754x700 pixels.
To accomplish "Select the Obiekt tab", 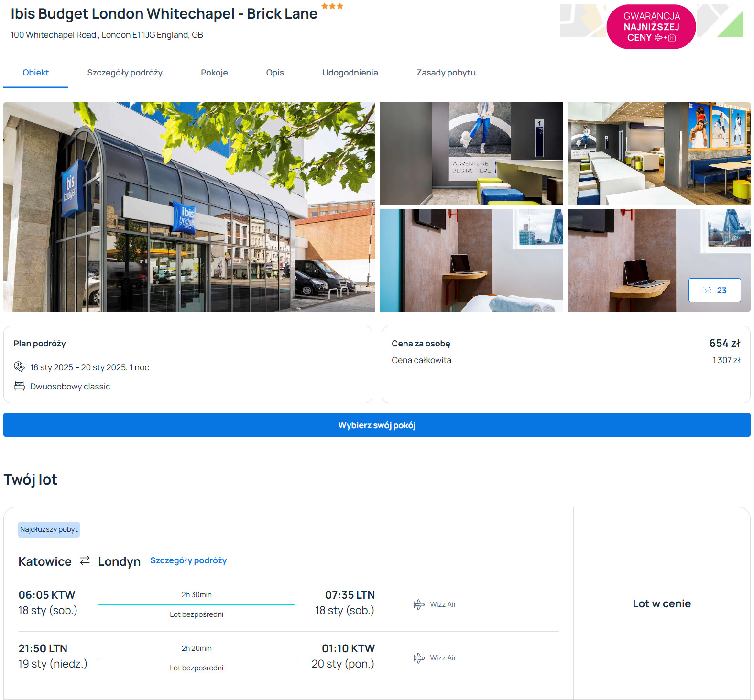I will [36, 73].
